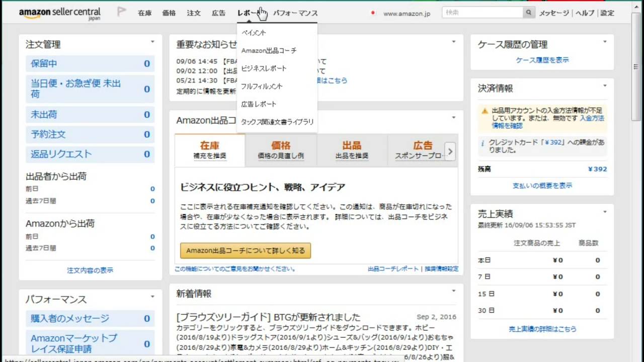The width and height of the screenshot is (644, 362).
Task: Click the flag icon beside the logo
Action: coord(121,12)
